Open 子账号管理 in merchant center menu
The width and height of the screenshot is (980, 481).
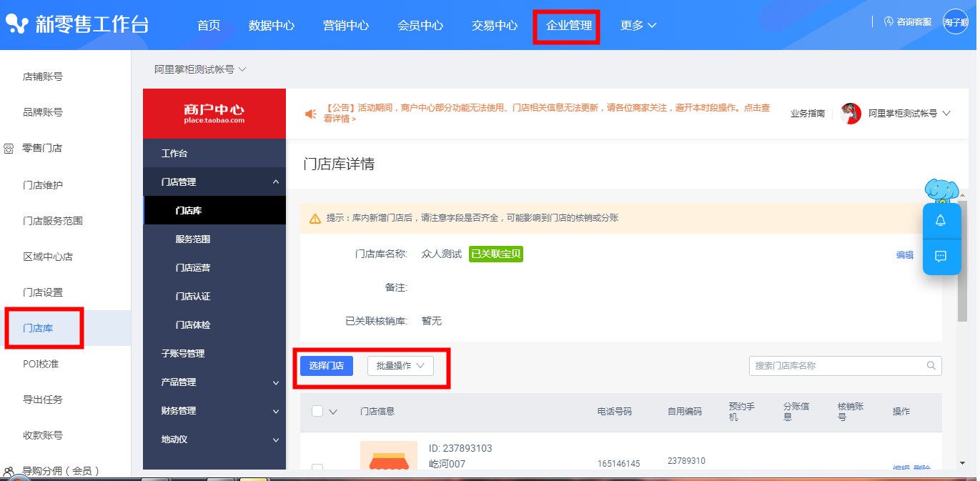coord(214,354)
